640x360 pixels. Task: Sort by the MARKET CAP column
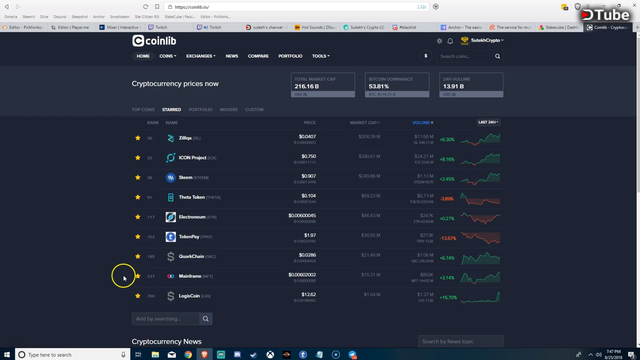[365, 122]
